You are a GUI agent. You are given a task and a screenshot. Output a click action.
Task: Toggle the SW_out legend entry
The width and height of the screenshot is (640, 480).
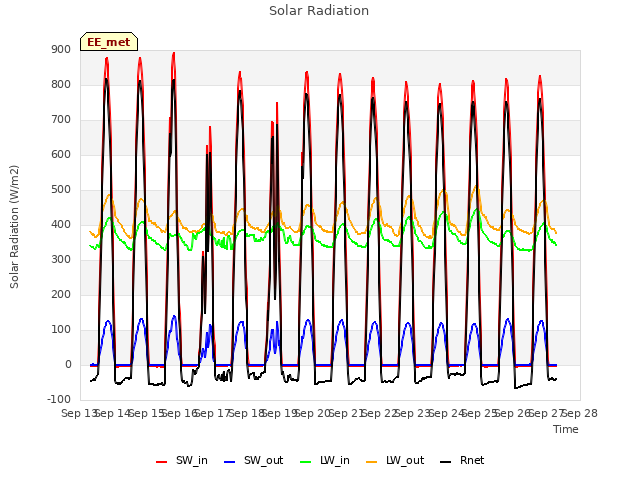click(x=253, y=460)
